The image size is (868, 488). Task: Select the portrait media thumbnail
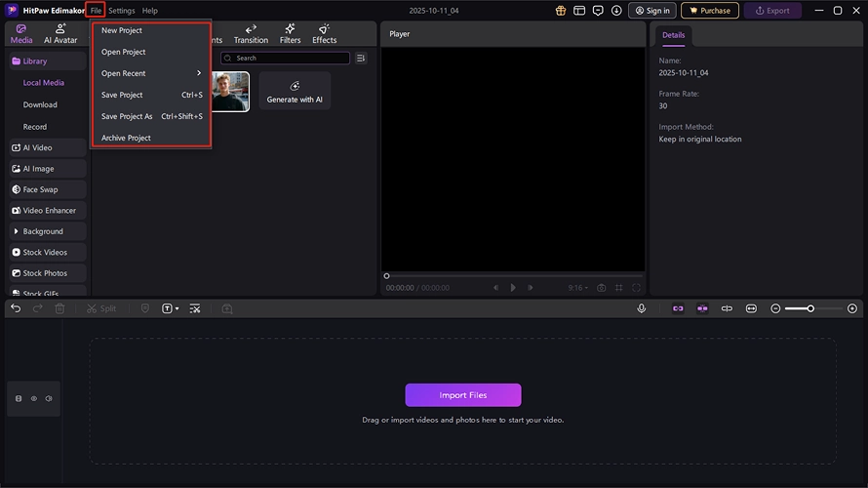[x=230, y=92]
